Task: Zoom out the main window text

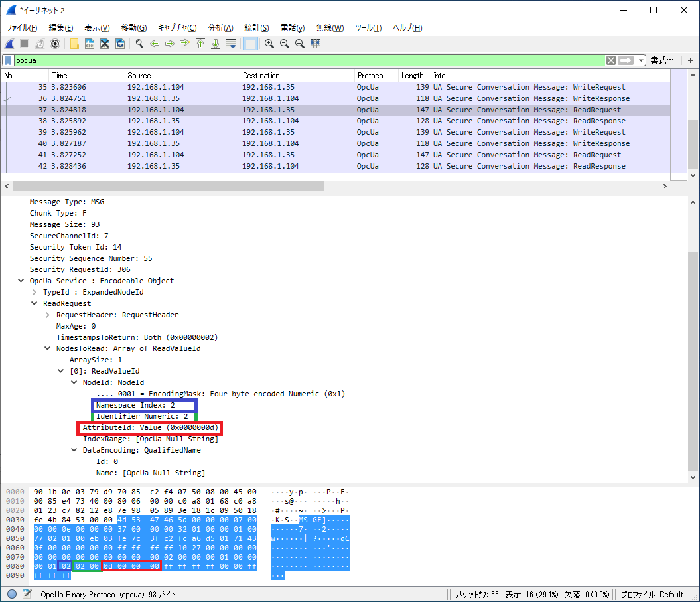Action: [x=285, y=44]
